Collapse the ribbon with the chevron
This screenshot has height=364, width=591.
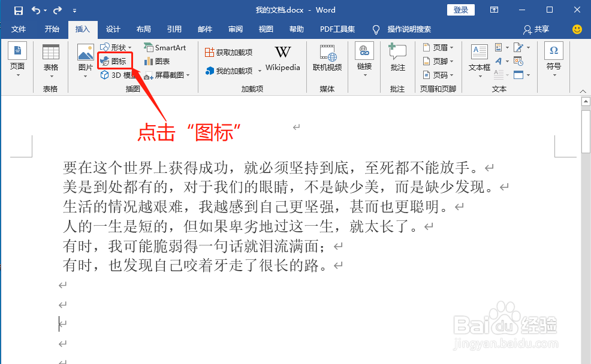click(583, 92)
